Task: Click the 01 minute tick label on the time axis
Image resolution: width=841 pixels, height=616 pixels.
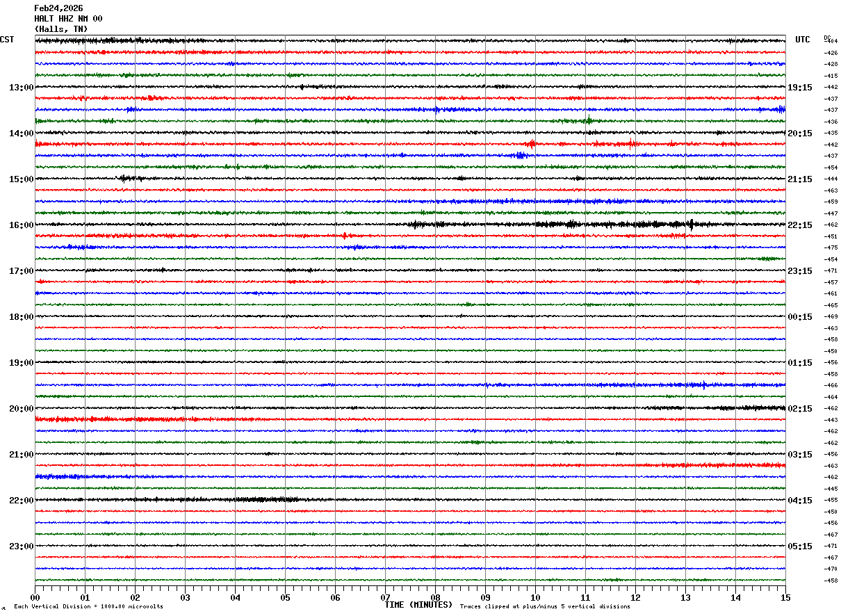Action: coord(85,597)
